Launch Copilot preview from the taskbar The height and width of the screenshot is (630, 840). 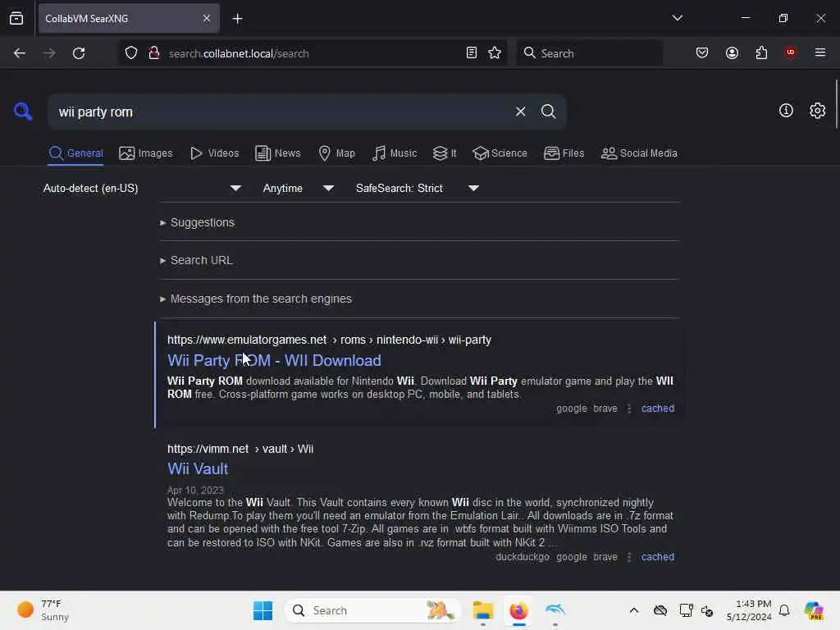point(814,610)
